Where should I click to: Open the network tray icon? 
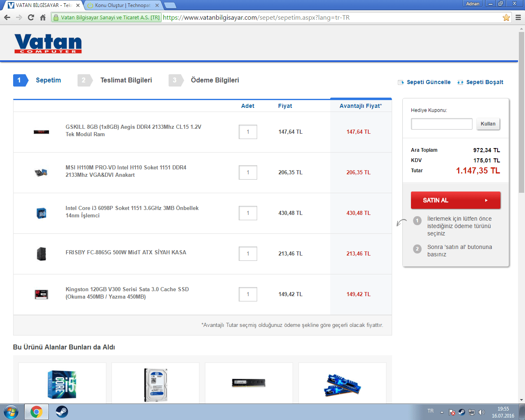click(472, 412)
